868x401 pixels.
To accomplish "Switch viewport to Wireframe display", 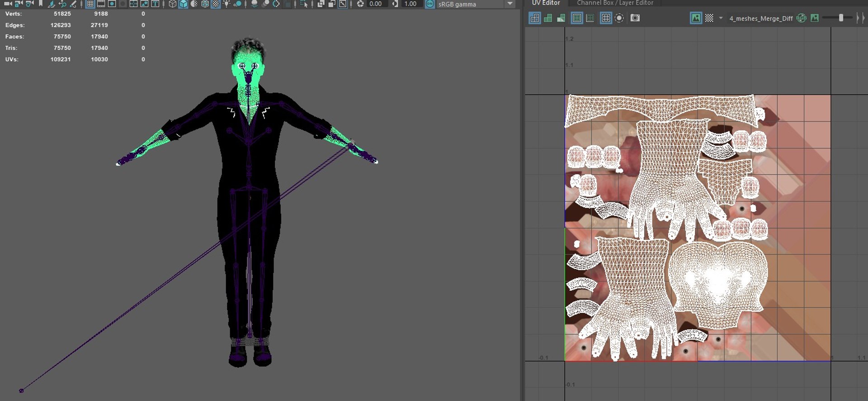I will coord(172,4).
